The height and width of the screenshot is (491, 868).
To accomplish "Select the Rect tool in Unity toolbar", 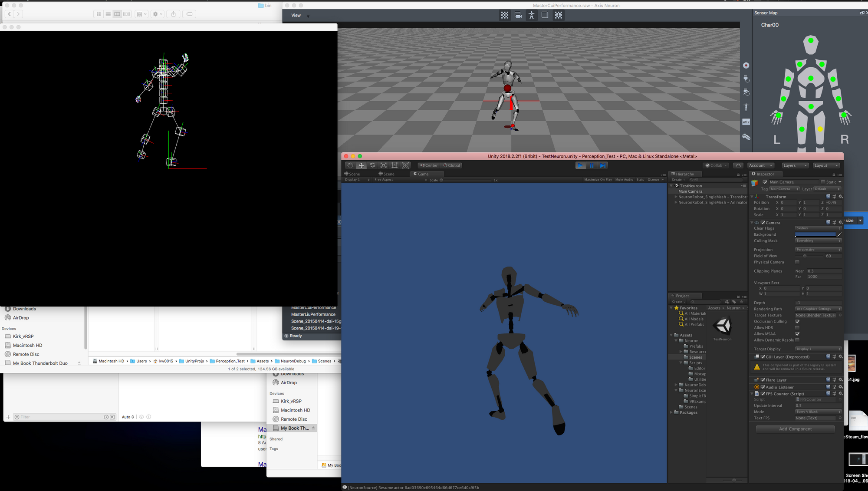I will coord(395,165).
